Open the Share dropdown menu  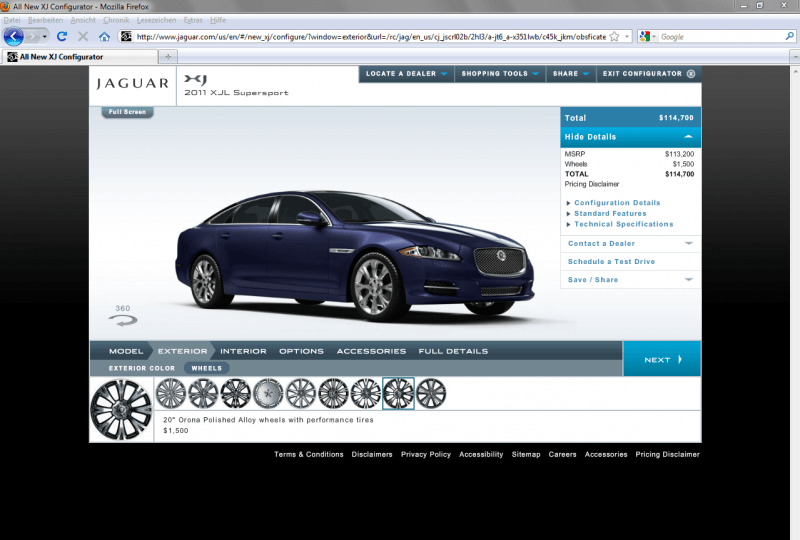(x=571, y=73)
